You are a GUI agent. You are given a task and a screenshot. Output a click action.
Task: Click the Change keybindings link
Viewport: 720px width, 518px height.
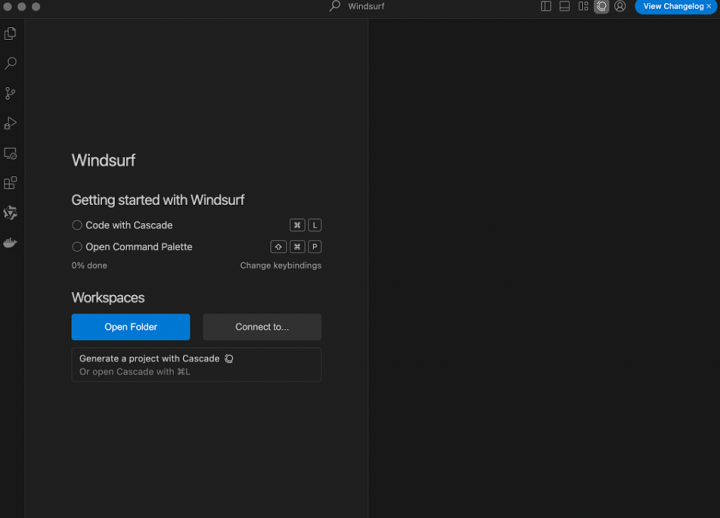pyautogui.click(x=280, y=266)
